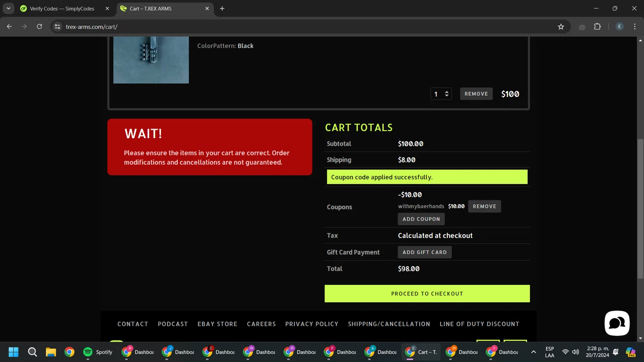Click the browser forward arrow

[24, 27]
